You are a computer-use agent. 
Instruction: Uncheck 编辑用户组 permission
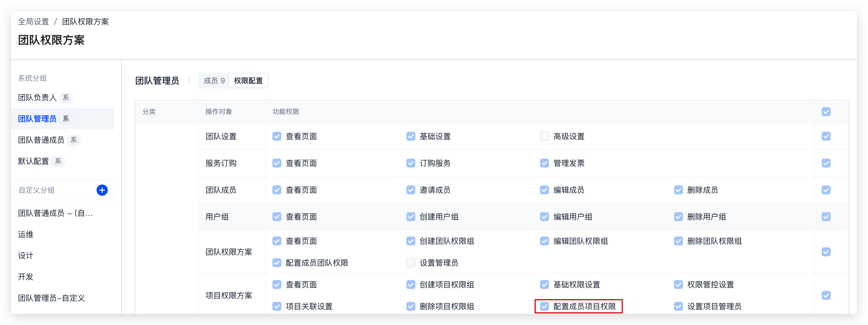[x=544, y=216]
